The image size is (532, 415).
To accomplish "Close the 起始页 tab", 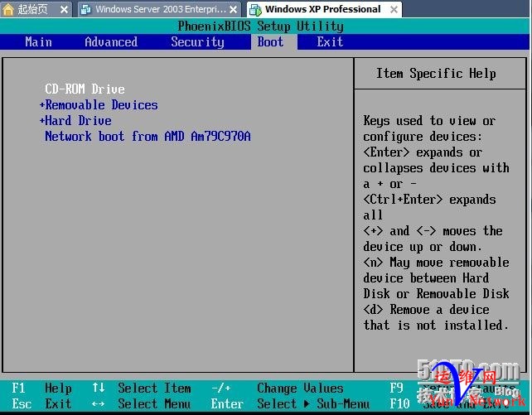I will [64, 9].
